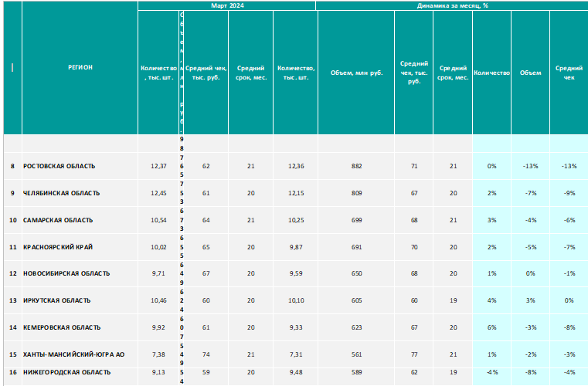Click the volume value 623
Image resolution: width=588 pixels, height=386 pixels.
pos(356,327)
